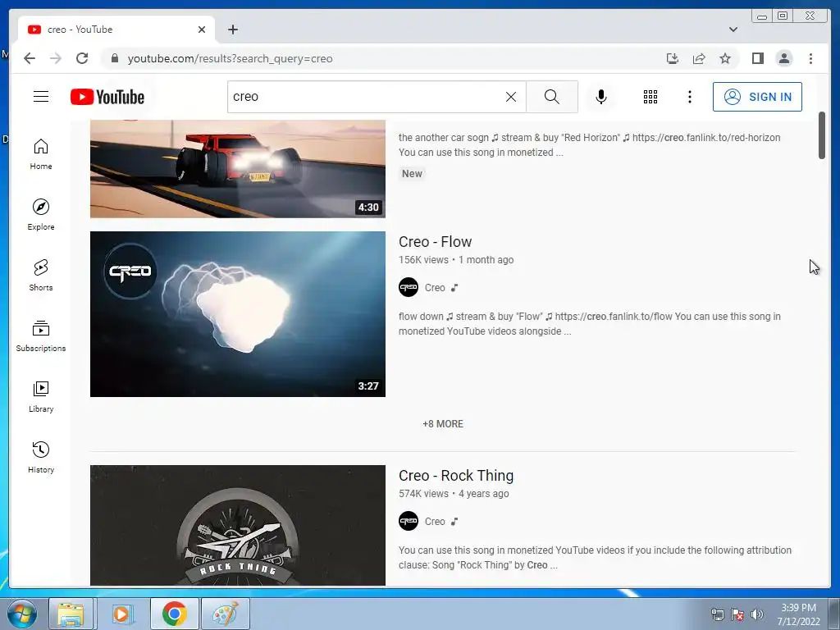Open the YouTube apps grid
The width and height of the screenshot is (840, 630).
pos(651,97)
